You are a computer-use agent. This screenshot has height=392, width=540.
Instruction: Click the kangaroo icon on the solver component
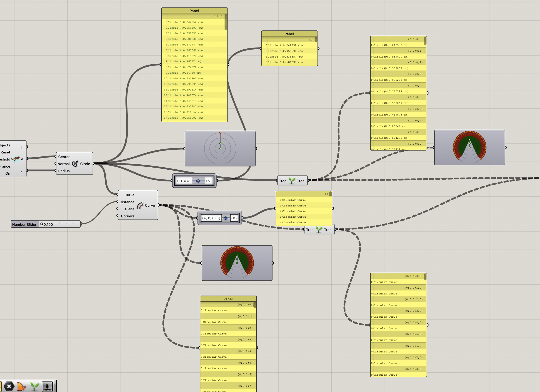coord(16,159)
